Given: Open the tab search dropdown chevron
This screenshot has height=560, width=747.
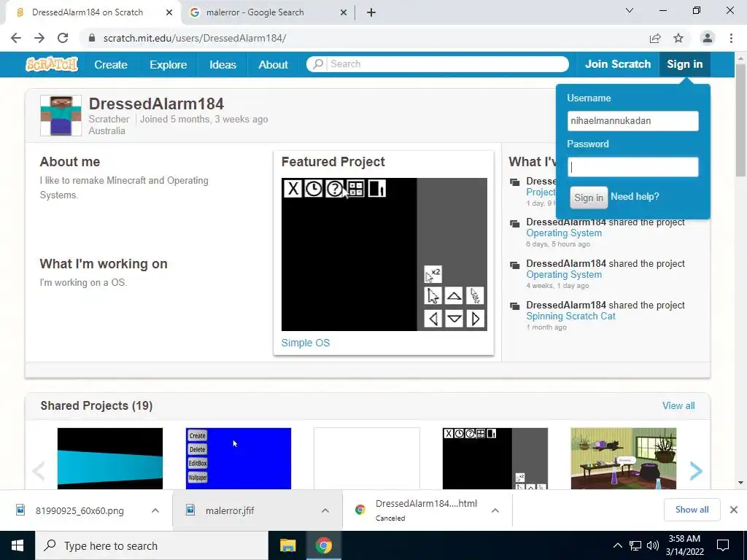Looking at the screenshot, I should [630, 10].
